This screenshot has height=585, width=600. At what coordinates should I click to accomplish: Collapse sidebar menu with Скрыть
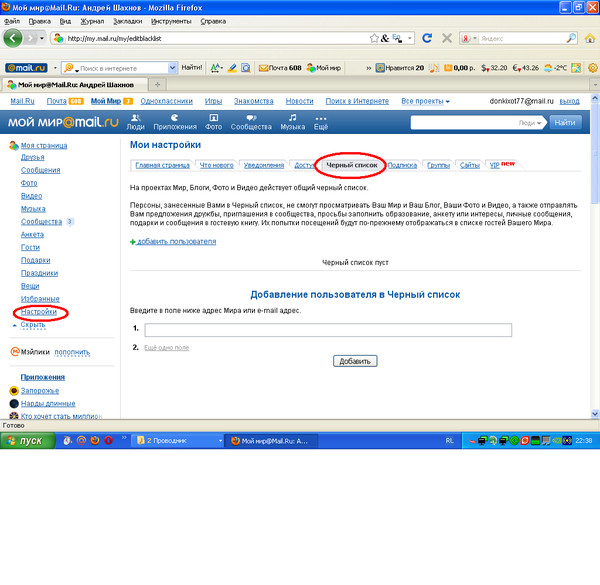click(33, 324)
